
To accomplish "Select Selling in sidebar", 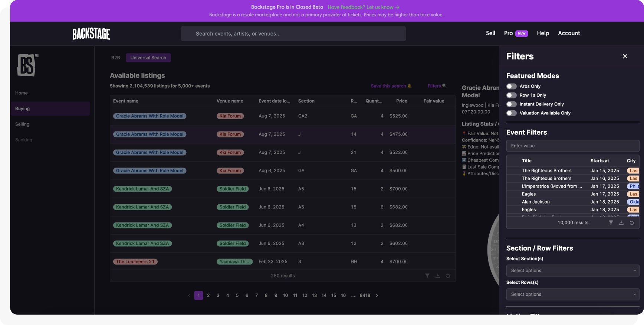I will coord(22,124).
